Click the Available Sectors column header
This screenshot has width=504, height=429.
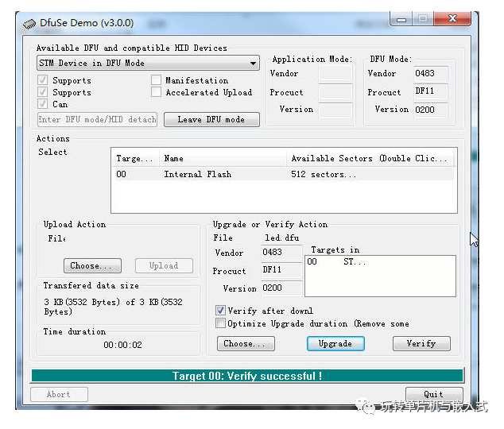point(370,158)
